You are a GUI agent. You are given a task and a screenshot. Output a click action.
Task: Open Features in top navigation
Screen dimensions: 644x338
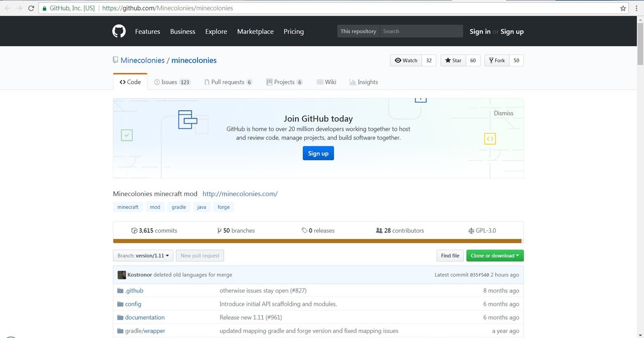147,31
